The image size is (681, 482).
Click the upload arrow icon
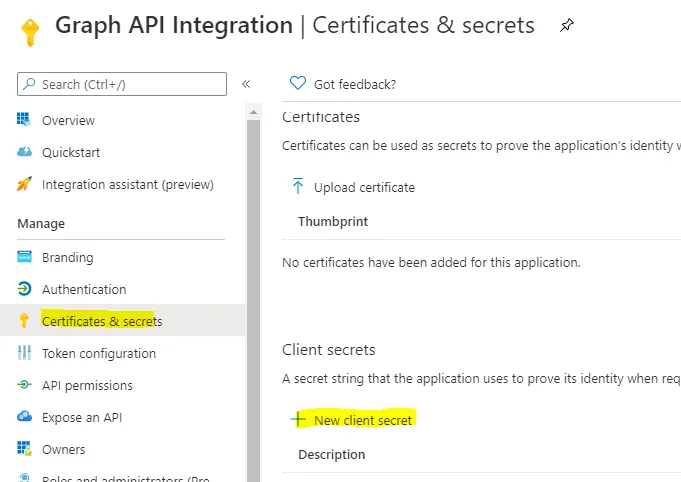click(x=298, y=186)
